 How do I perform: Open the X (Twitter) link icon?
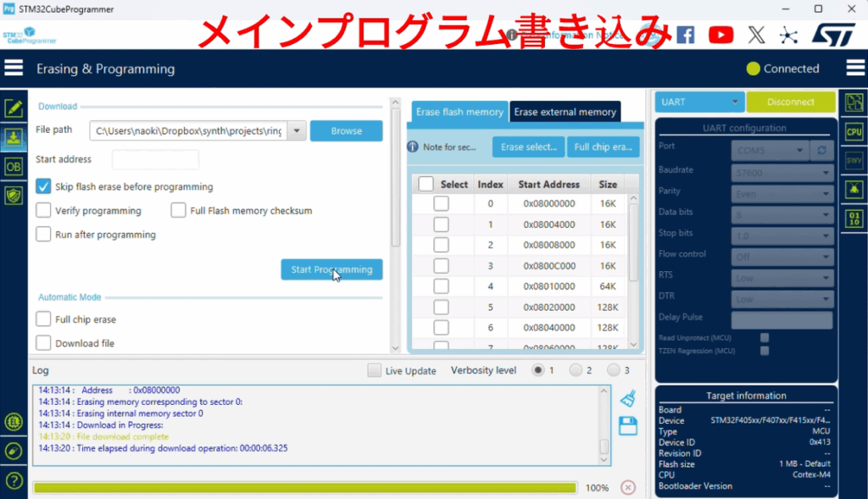coord(756,36)
